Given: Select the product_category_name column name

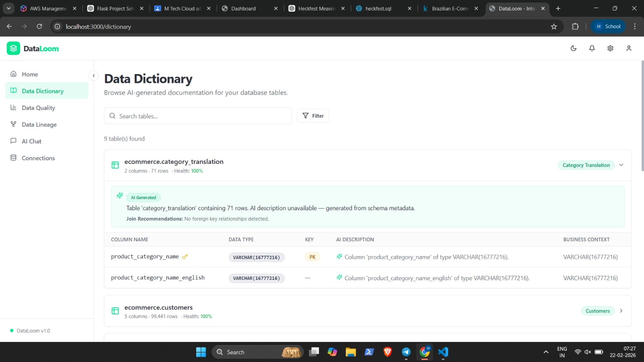Looking at the screenshot, I should click(145, 257).
